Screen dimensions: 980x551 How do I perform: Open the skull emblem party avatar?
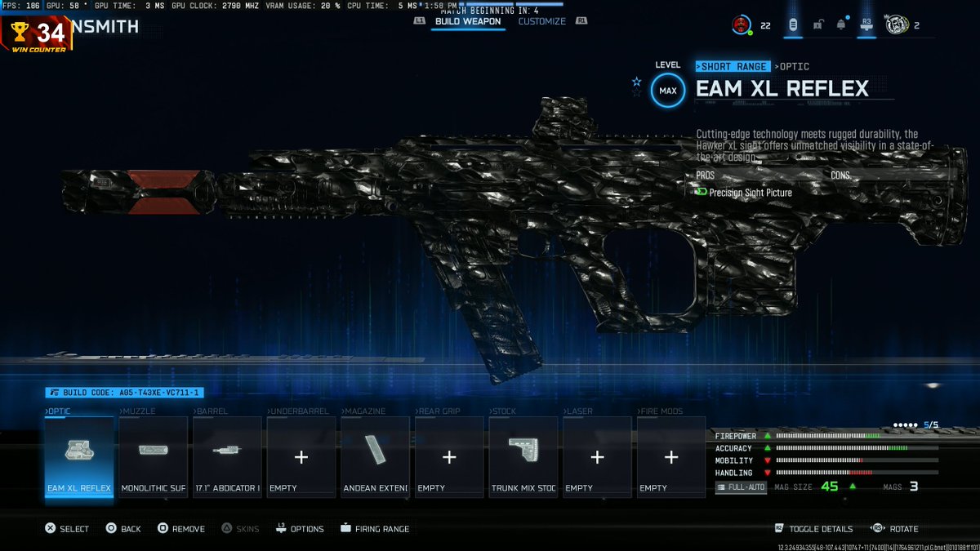click(x=896, y=25)
